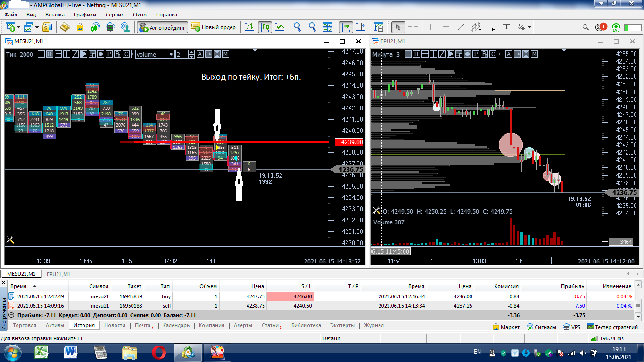Toggle the Алготрейдинг button
The height and width of the screenshot is (362, 644).
[x=163, y=27]
